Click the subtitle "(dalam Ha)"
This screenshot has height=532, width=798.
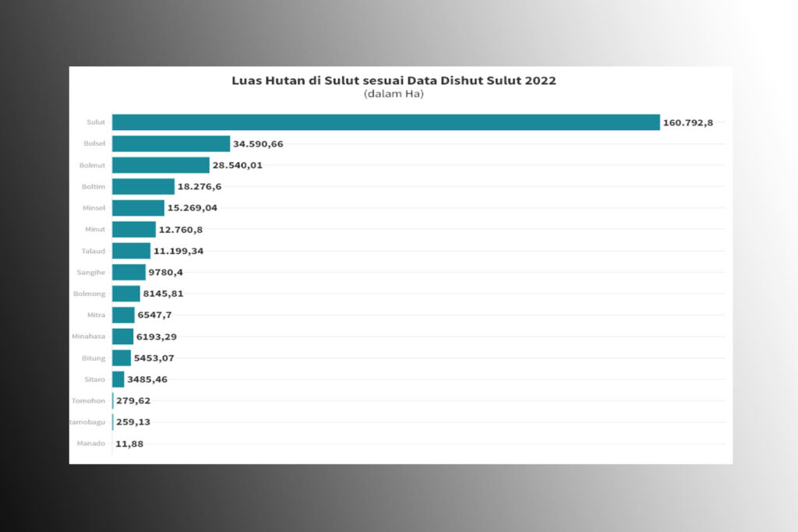[394, 93]
